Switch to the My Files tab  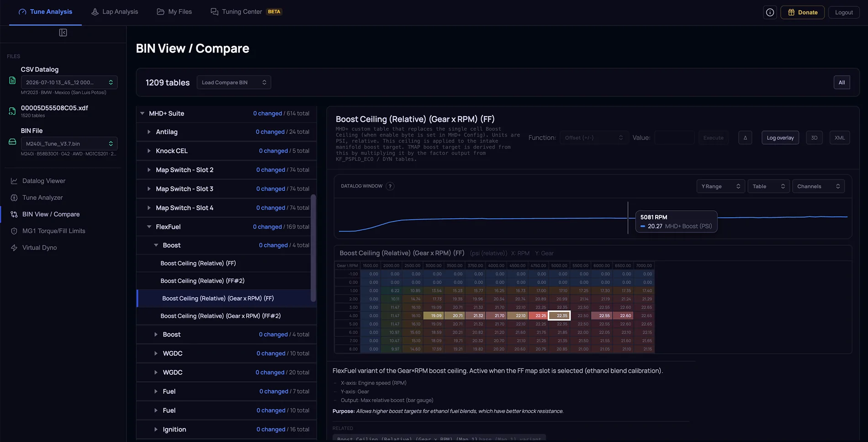click(x=175, y=12)
